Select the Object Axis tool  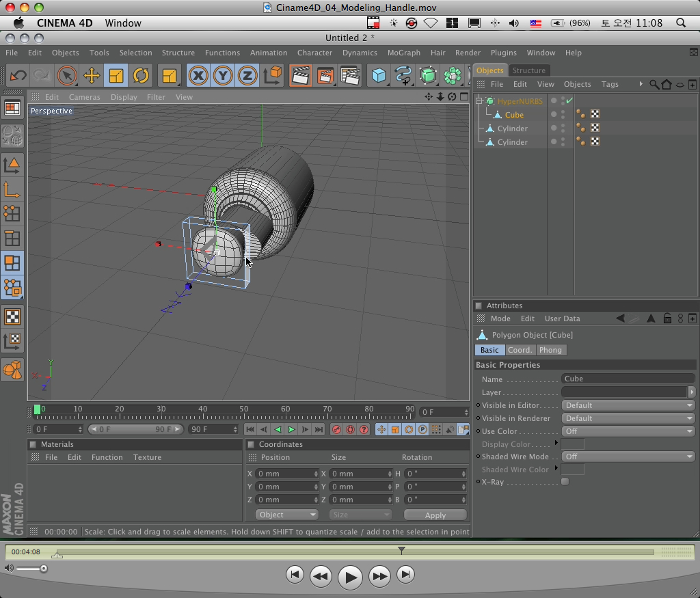point(12,190)
